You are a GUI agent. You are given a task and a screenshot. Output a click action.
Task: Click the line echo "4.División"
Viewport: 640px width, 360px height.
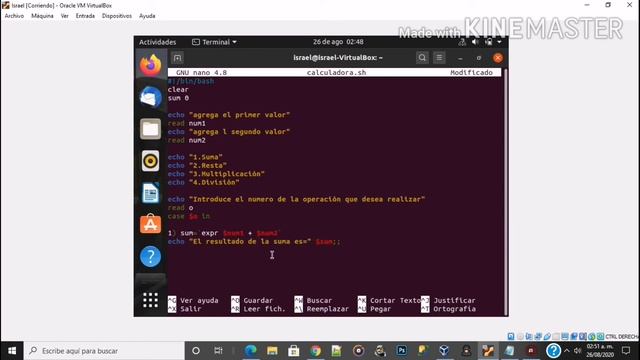pos(204,182)
